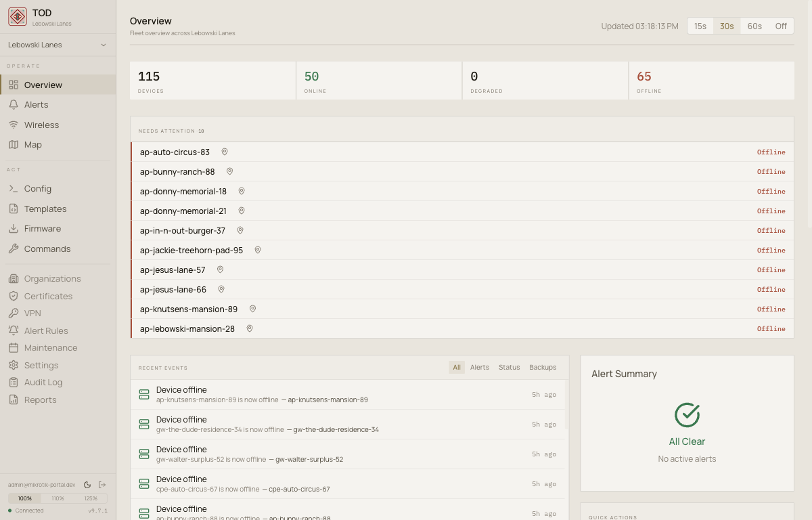812x520 pixels.
Task: Open Wireless via its wifi icon
Action: [x=14, y=125]
